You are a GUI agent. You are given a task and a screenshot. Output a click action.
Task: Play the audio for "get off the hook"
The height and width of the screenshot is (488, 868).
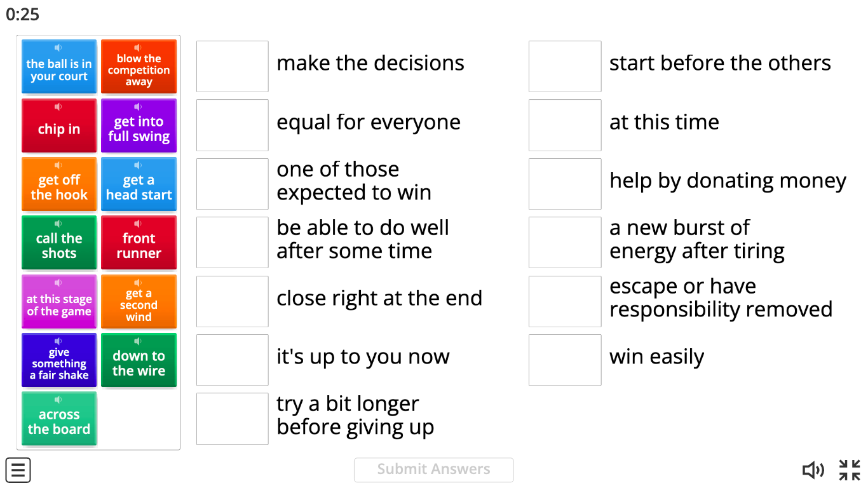point(58,164)
